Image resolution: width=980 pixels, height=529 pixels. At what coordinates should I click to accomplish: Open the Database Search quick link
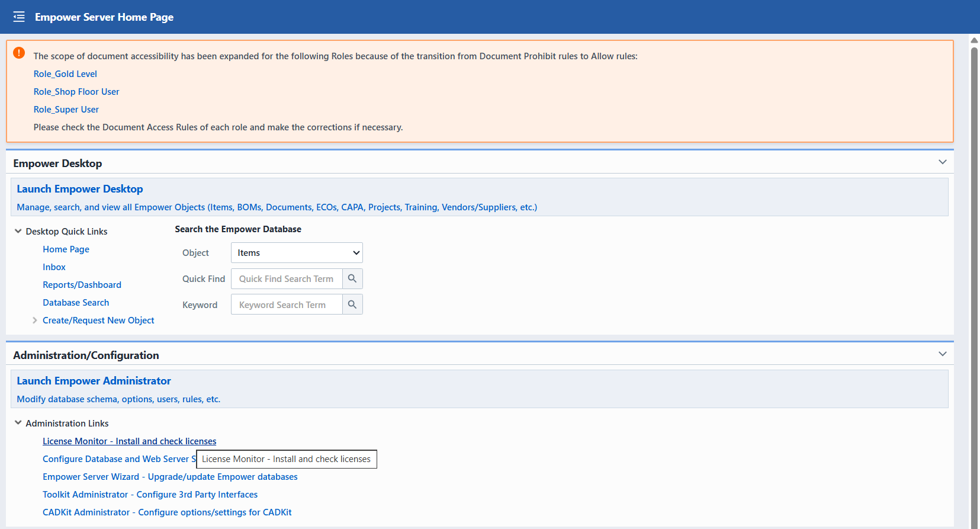76,302
